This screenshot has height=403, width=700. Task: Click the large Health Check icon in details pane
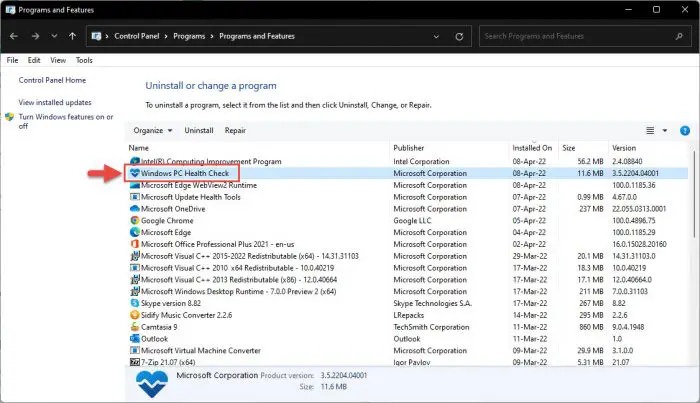point(152,384)
